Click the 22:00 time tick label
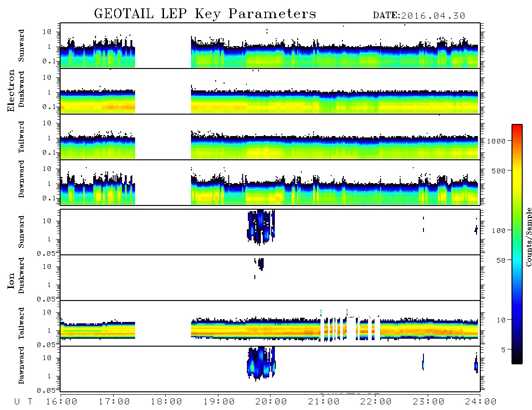This screenshot has width=532, height=410. (376, 402)
